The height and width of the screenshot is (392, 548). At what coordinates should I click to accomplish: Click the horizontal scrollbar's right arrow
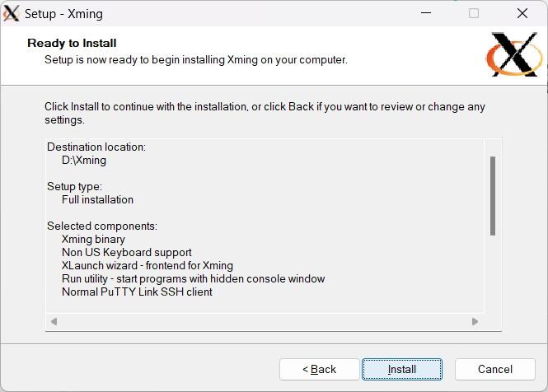(475, 321)
